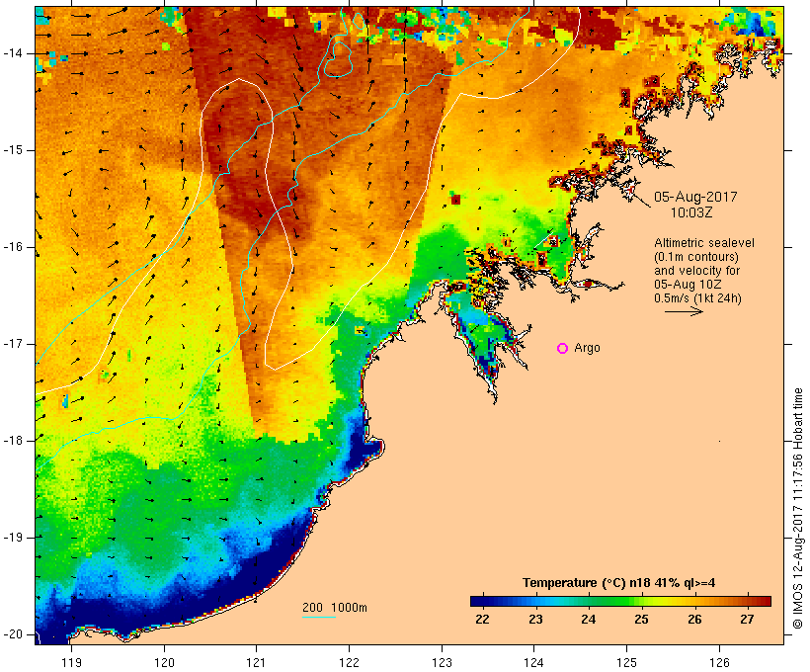The width and height of the screenshot is (810, 672).
Task: Click the longitude axis label '123'
Action: click(442, 662)
